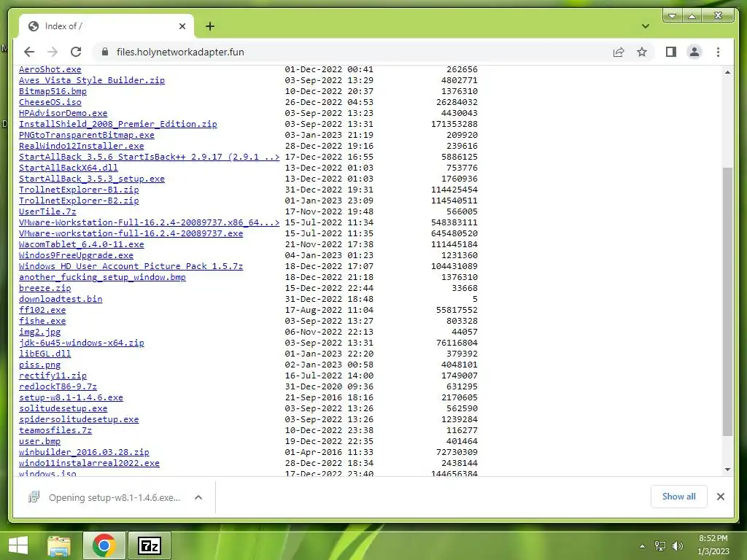Download solitudesetup.exe
747x560 pixels.
[x=63, y=408]
